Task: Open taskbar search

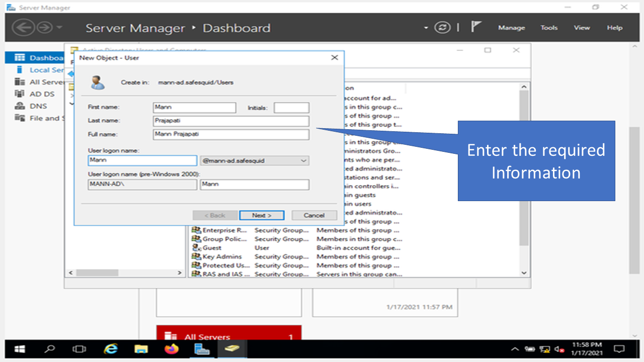Action: pyautogui.click(x=50, y=349)
